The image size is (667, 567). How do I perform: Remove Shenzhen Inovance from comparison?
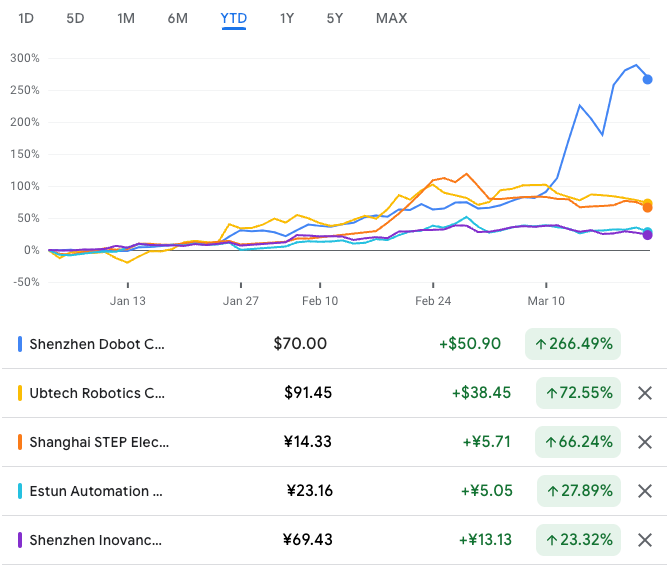(x=645, y=540)
